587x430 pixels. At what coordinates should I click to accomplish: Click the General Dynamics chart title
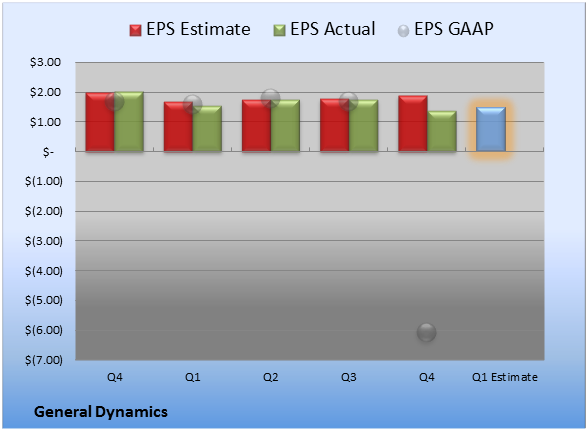point(101,412)
